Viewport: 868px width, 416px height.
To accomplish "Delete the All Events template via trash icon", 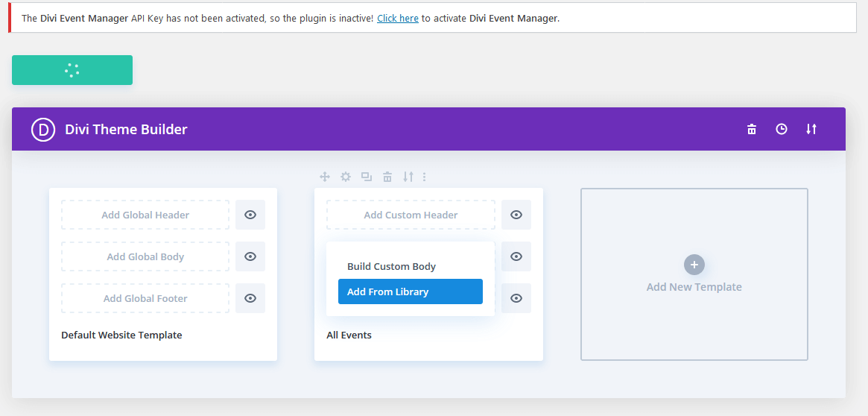I will pos(387,177).
